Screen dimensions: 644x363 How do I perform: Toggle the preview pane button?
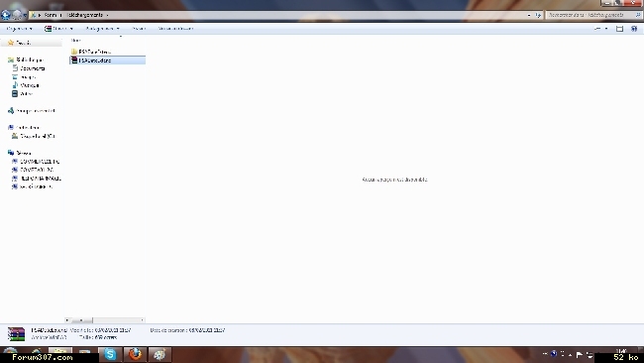(619, 29)
